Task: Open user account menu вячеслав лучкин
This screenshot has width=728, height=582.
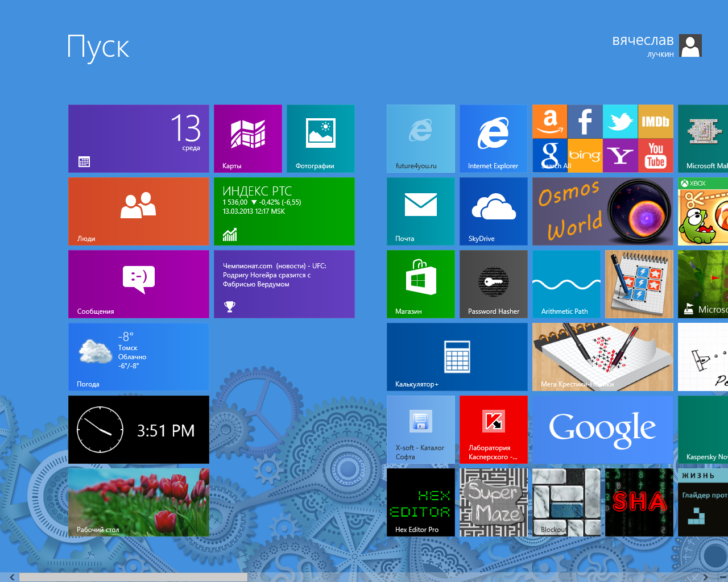Action: click(x=657, y=46)
